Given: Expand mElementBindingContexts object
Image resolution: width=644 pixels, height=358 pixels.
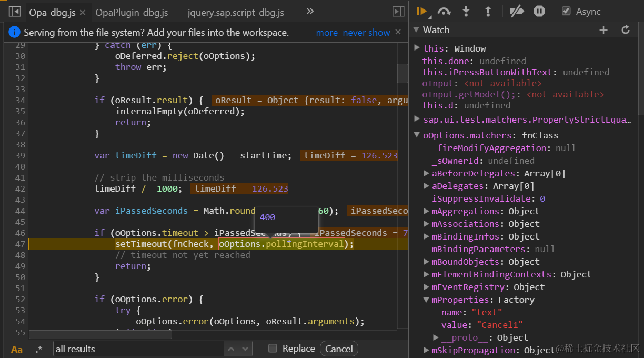Looking at the screenshot, I should click(x=426, y=274).
